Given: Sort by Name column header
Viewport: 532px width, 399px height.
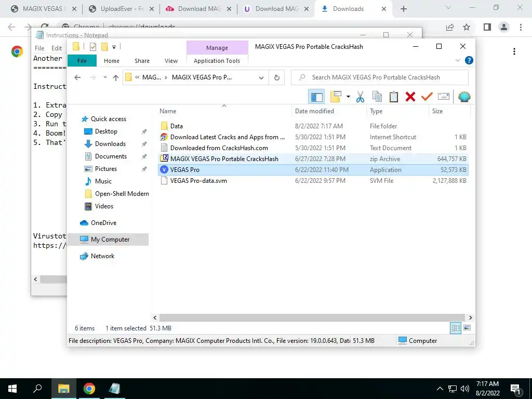Looking at the screenshot, I should 224,111.
